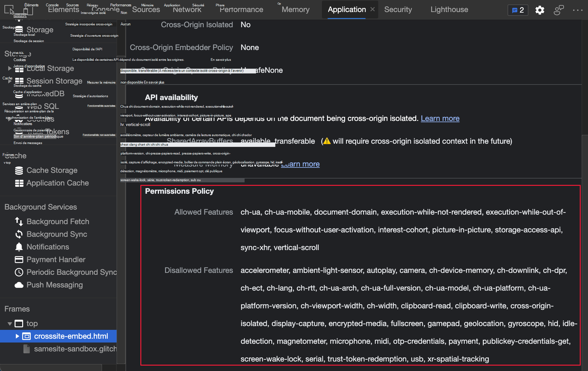Open Push Messaging service
The image size is (588, 371).
pos(55,285)
